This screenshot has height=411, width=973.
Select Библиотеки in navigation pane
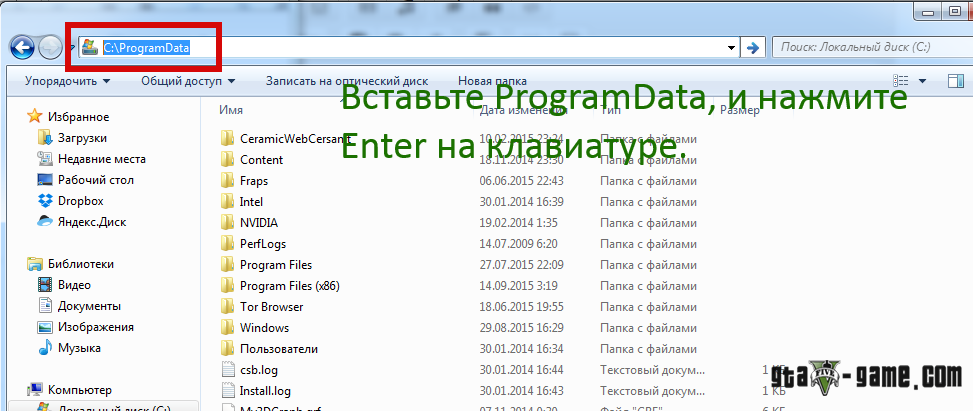click(81, 264)
